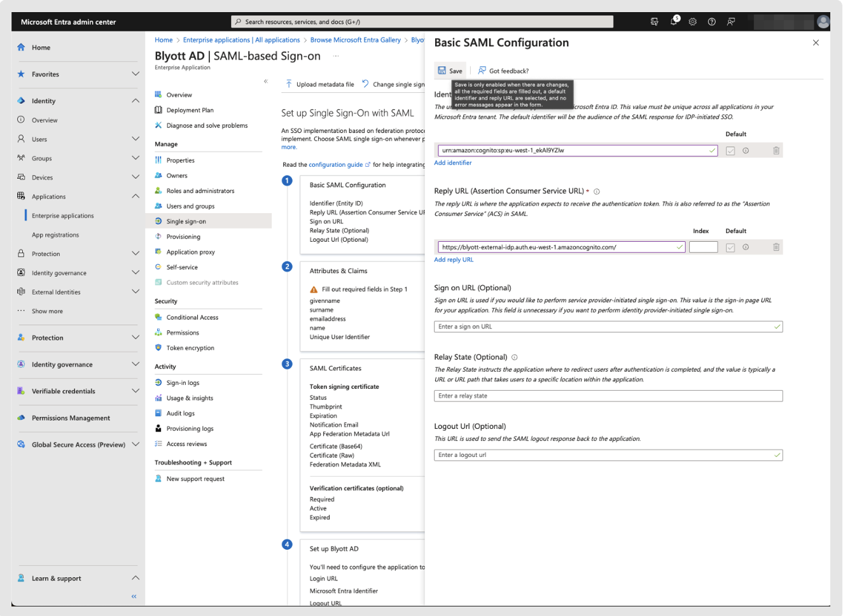This screenshot has width=843, height=616.
Task: Toggle default checkbox for identifier
Action: tap(730, 151)
